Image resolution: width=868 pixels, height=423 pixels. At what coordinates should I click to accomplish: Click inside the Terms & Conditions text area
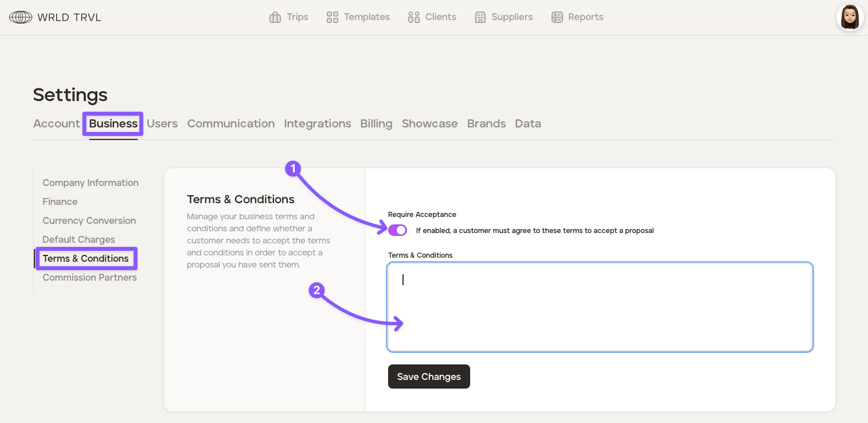click(x=600, y=306)
